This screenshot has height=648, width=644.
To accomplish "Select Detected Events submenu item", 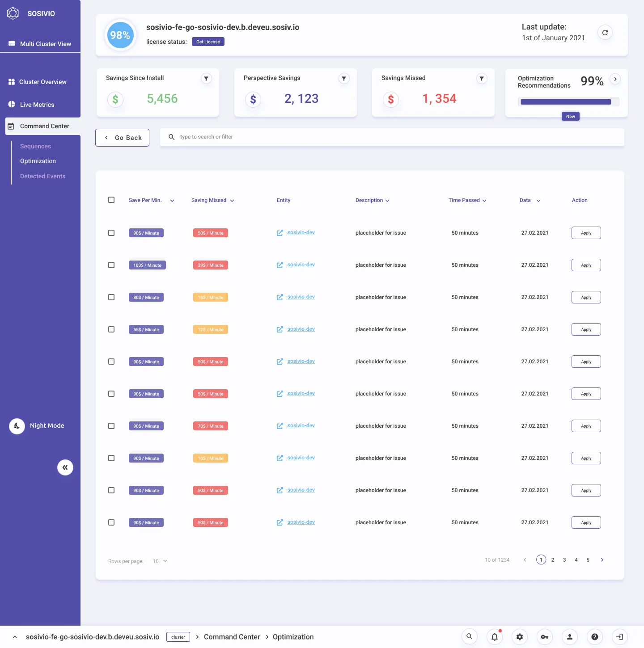I will coord(42,176).
